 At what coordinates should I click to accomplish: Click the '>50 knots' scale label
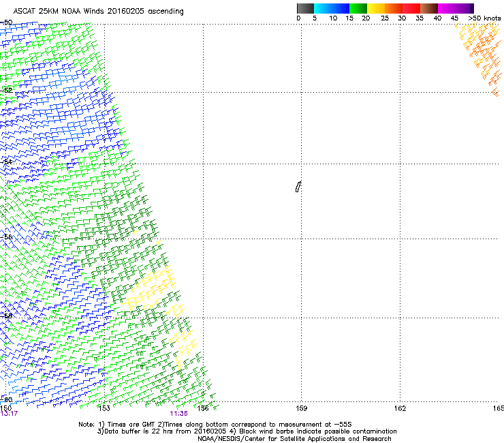pos(484,18)
